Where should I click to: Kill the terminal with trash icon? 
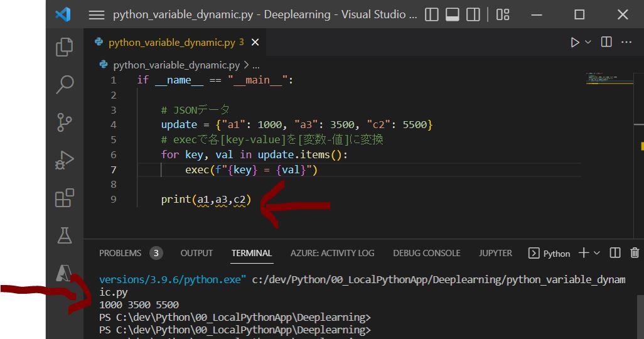pos(635,253)
